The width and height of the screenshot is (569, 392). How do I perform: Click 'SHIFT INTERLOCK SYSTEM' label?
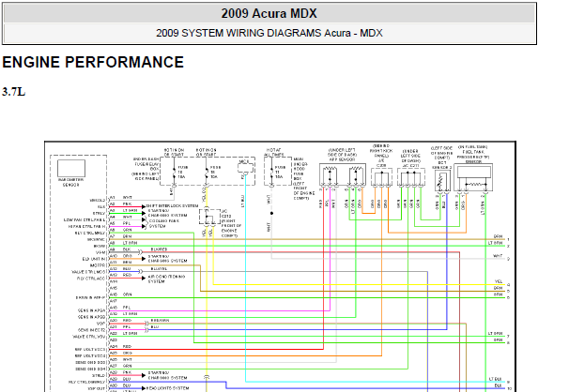[x=172, y=205]
